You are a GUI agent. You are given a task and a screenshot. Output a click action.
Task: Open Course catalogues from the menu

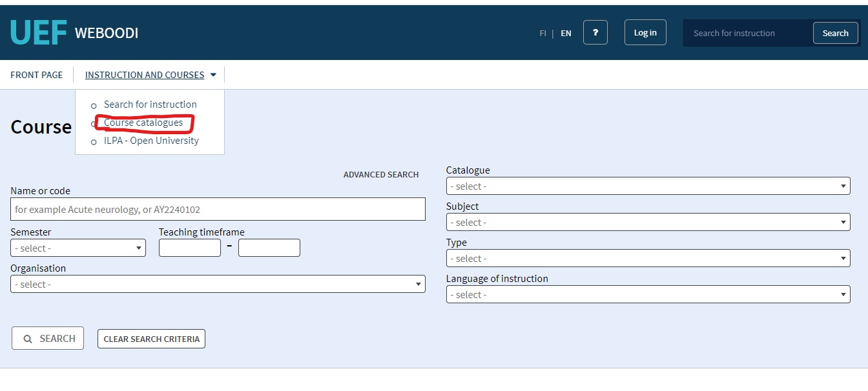(x=143, y=123)
